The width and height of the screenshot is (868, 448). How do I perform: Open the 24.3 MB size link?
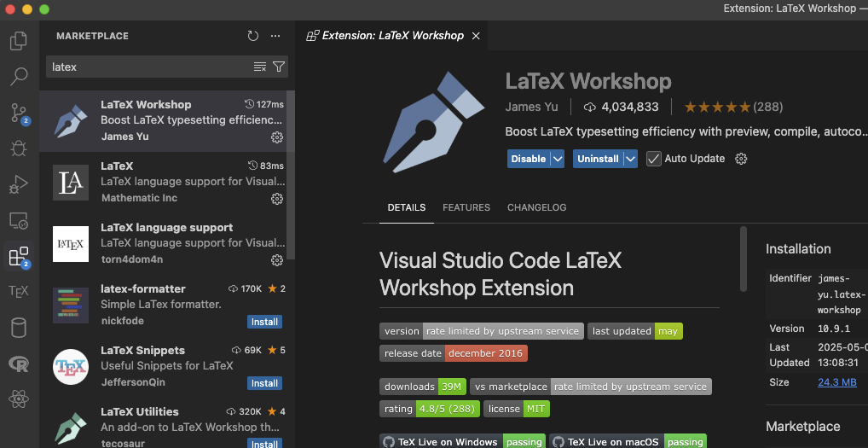(x=837, y=382)
